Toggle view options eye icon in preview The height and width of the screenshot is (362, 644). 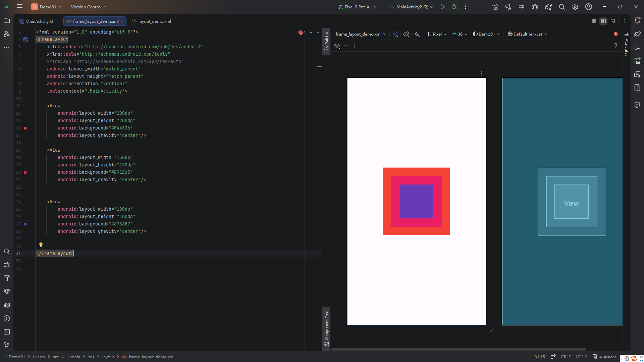337,46
